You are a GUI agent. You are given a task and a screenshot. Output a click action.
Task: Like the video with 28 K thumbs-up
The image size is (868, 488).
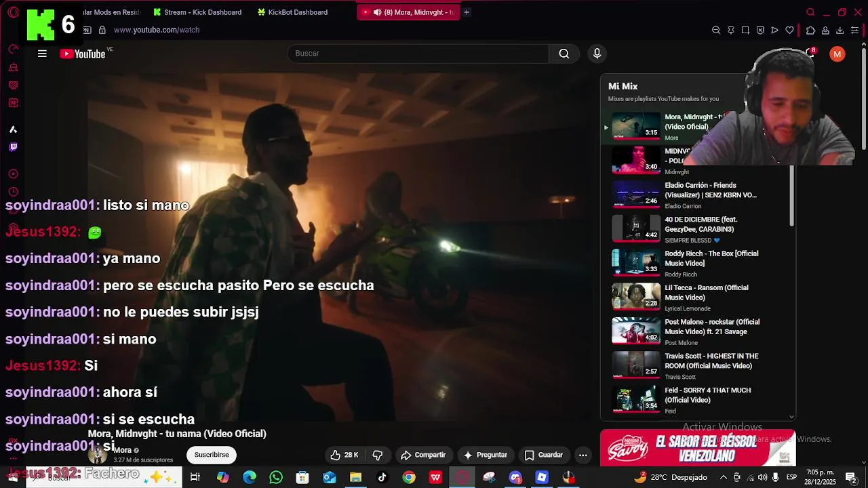click(x=344, y=455)
